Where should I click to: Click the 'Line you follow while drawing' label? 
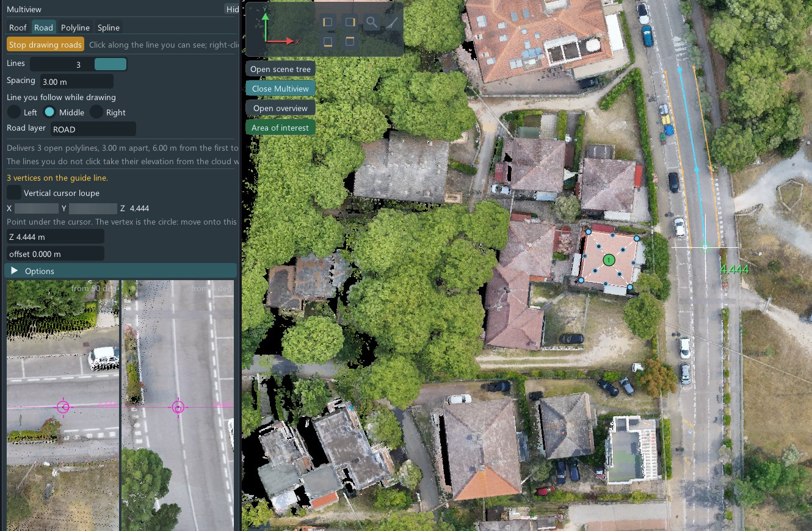[x=61, y=97]
